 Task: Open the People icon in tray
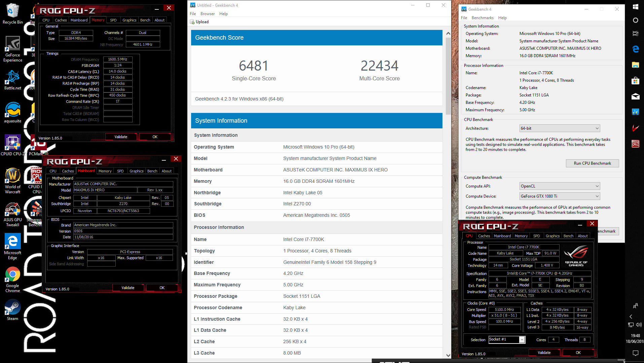[x=635, y=306]
